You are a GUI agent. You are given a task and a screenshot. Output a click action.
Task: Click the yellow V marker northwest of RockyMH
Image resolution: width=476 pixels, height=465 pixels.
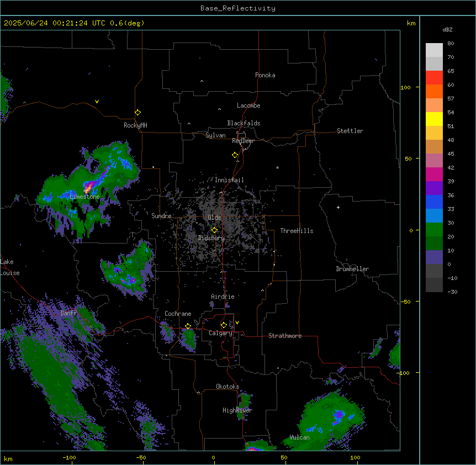click(x=97, y=102)
